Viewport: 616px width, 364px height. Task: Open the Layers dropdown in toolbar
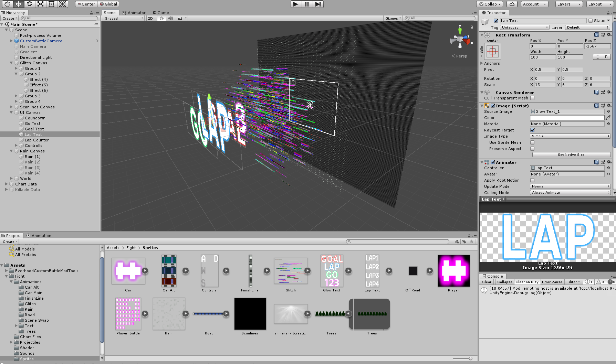[568, 4]
